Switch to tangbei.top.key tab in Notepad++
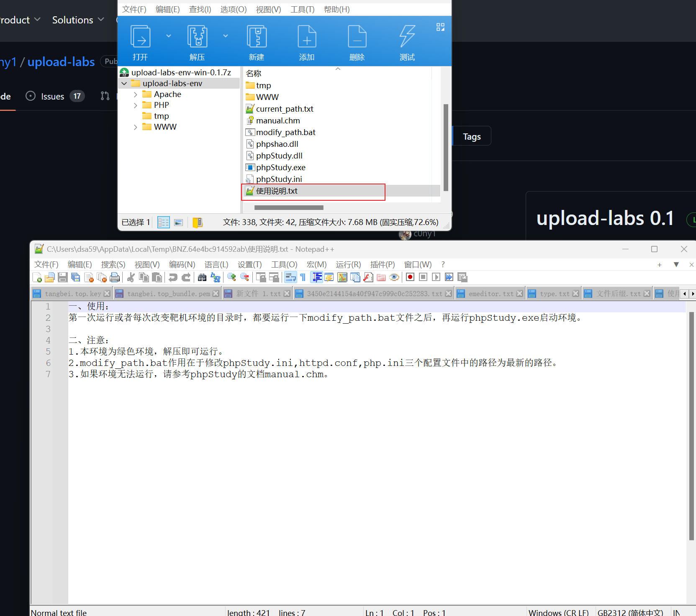The height and width of the screenshot is (616, 696). 72,294
